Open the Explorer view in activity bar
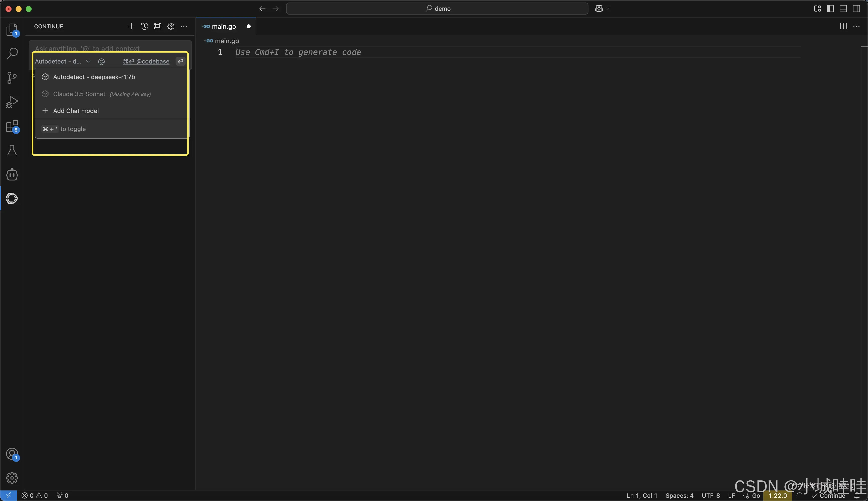The height and width of the screenshot is (501, 868). (x=12, y=30)
